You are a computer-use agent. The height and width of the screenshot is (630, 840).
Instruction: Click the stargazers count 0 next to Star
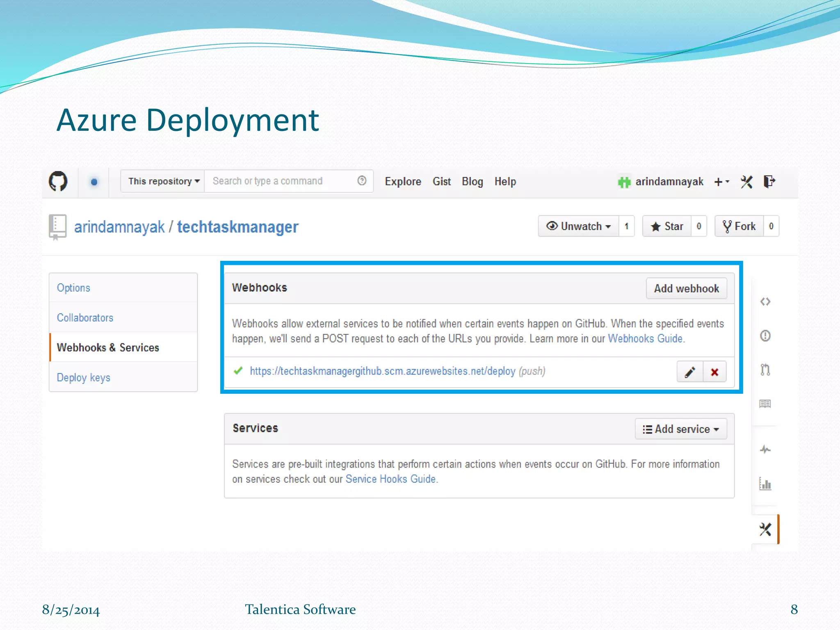[699, 226]
